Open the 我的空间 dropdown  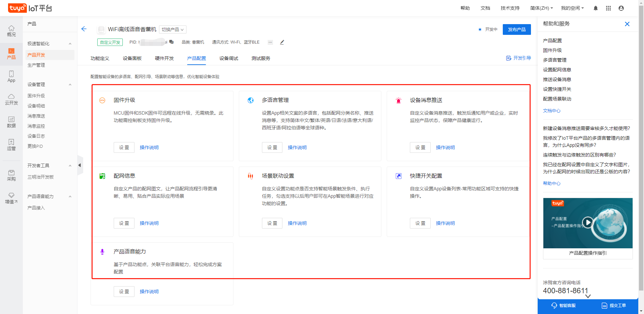572,8
